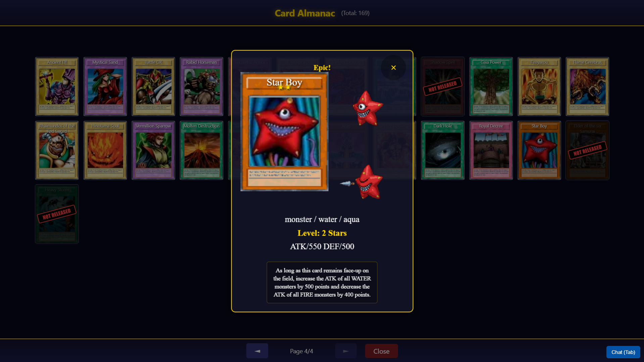Click the not-released Heavy Storm card
644x362 pixels.
click(57, 214)
